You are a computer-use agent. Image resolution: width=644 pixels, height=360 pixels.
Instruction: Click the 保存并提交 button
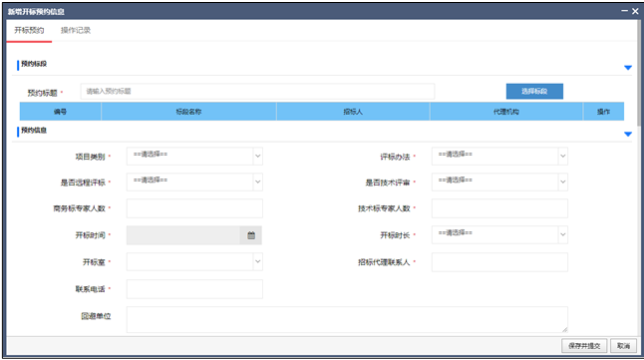coord(584,346)
